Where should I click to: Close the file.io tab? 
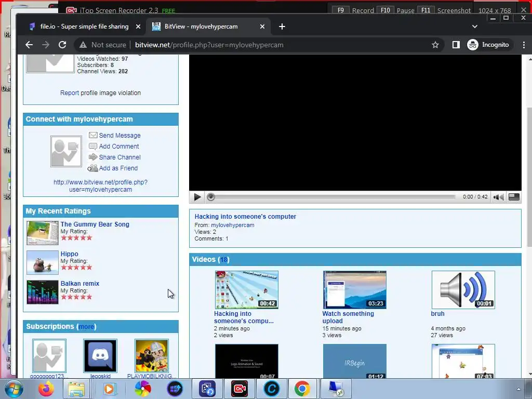138,26
